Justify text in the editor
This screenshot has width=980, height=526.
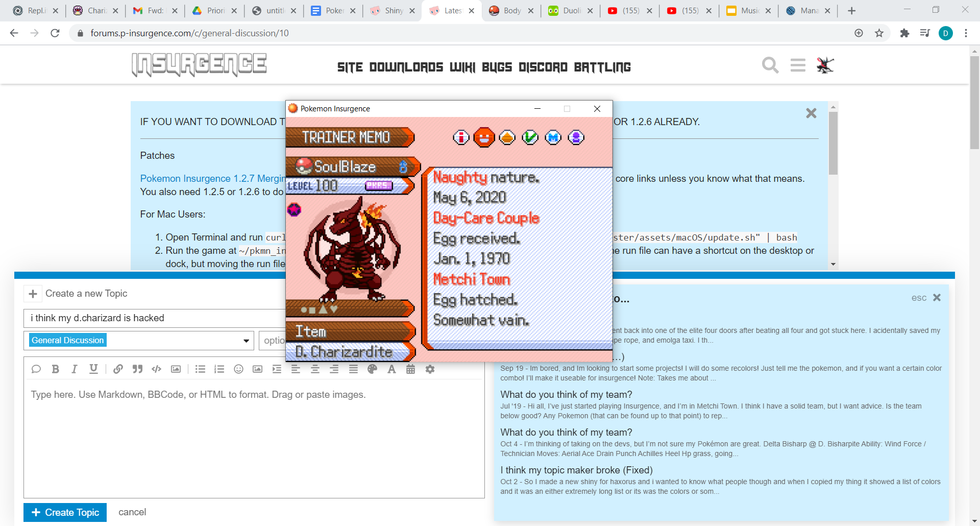(353, 369)
